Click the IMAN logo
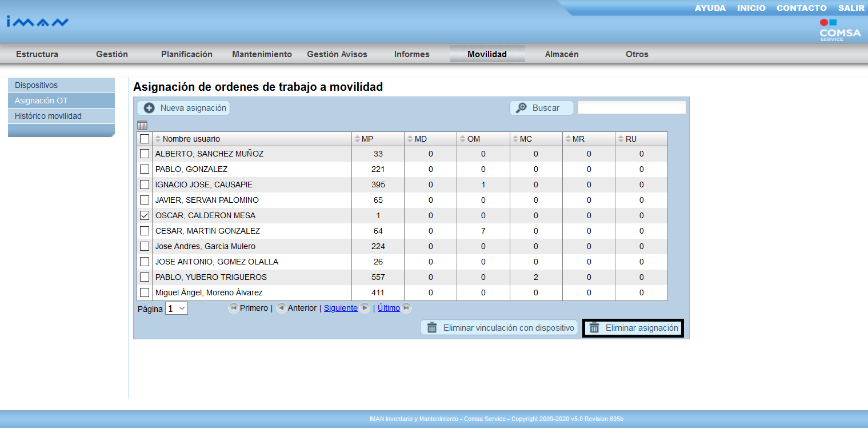 tap(38, 22)
